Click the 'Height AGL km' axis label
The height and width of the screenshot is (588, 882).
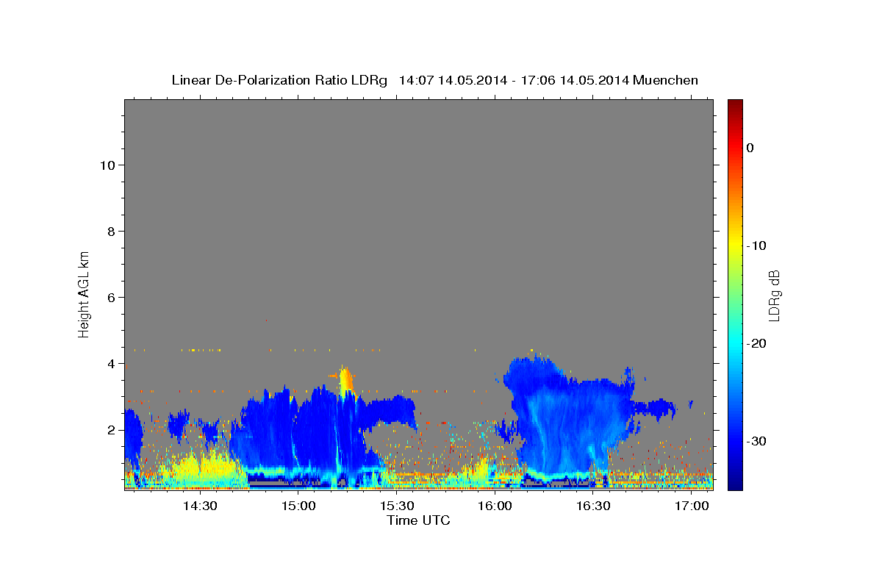click(x=84, y=293)
